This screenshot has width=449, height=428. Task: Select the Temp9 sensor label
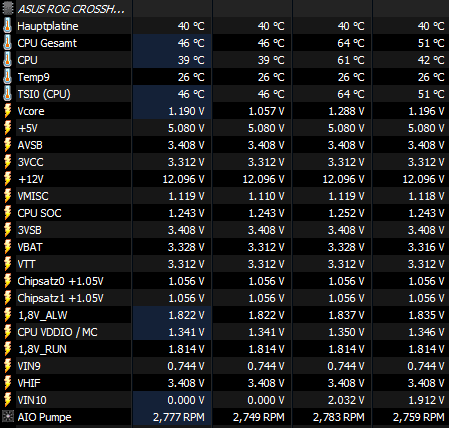[x=33, y=77]
